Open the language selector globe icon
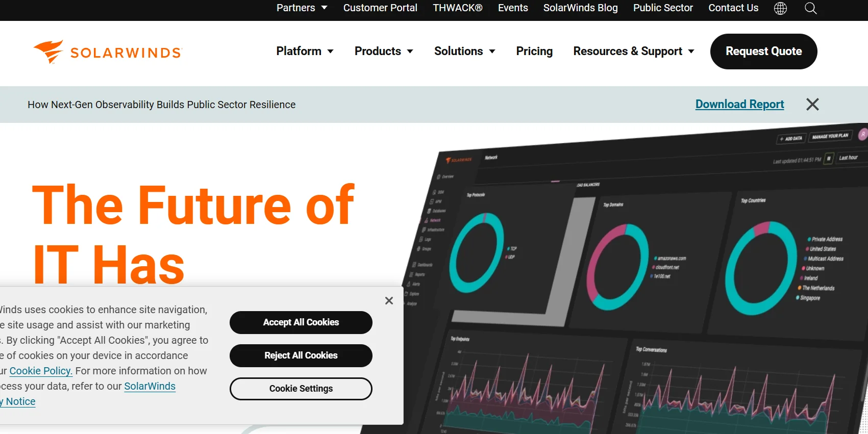This screenshot has width=868, height=434. pyautogui.click(x=780, y=8)
